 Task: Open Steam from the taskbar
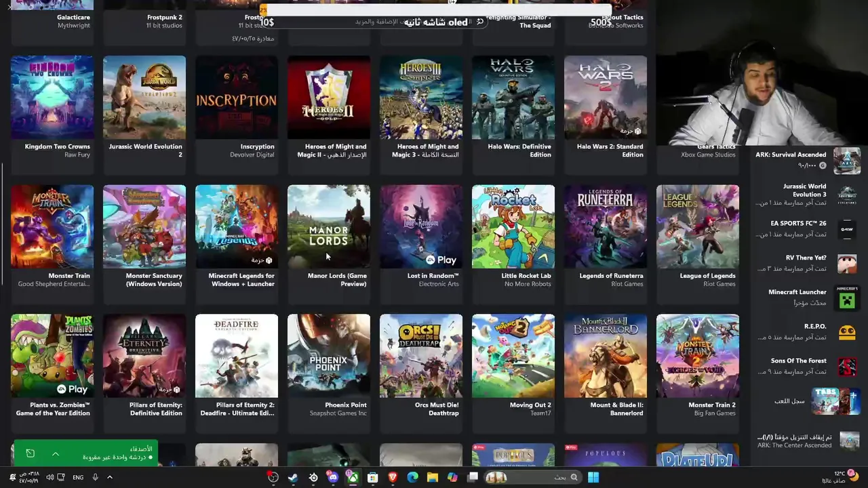coord(293,477)
